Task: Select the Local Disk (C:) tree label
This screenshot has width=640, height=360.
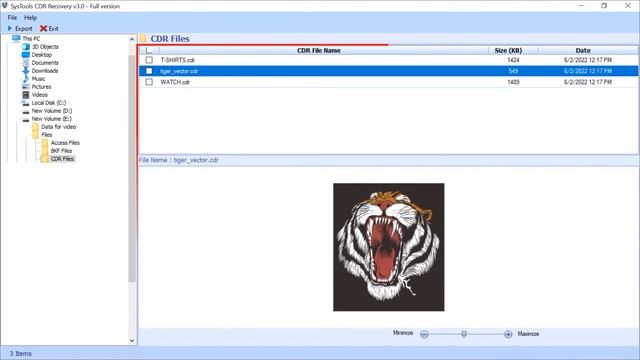Action: (x=49, y=103)
